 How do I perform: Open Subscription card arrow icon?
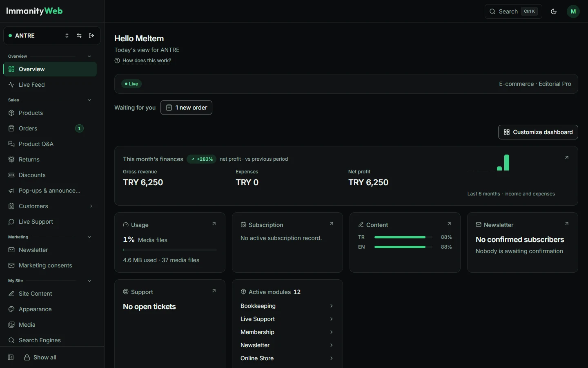click(332, 224)
